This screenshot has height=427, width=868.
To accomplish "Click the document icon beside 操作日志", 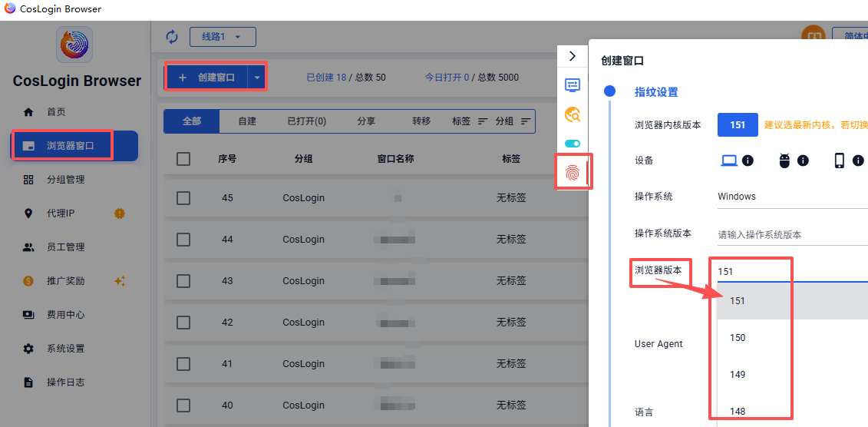I will [28, 382].
